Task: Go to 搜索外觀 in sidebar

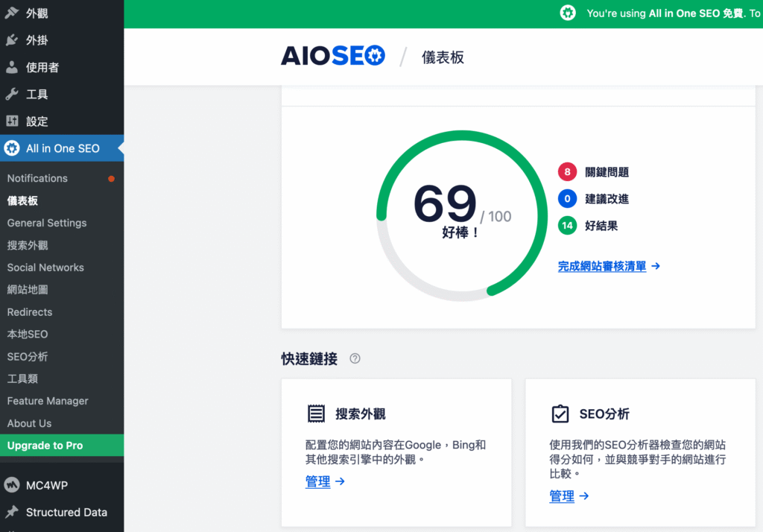Action: click(x=62, y=245)
